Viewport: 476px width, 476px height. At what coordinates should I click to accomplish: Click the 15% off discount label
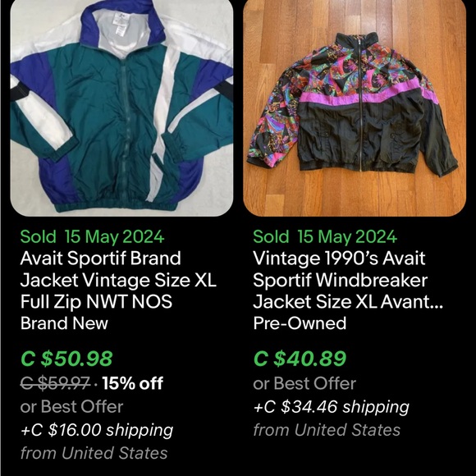[133, 383]
